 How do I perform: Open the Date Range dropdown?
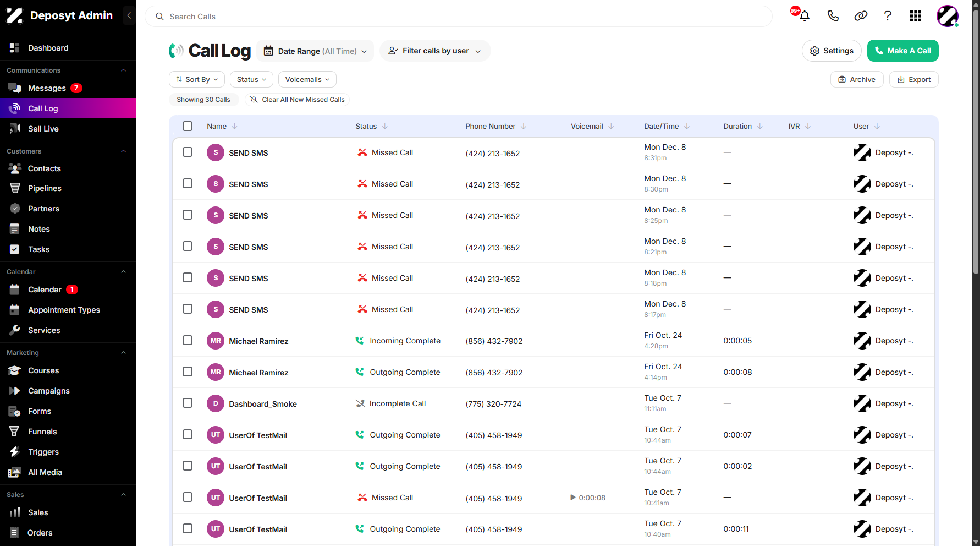click(315, 51)
